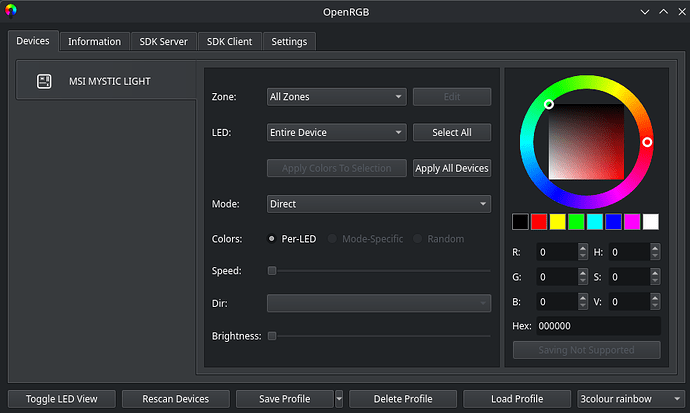Increase the G value with up arrow

point(583,273)
